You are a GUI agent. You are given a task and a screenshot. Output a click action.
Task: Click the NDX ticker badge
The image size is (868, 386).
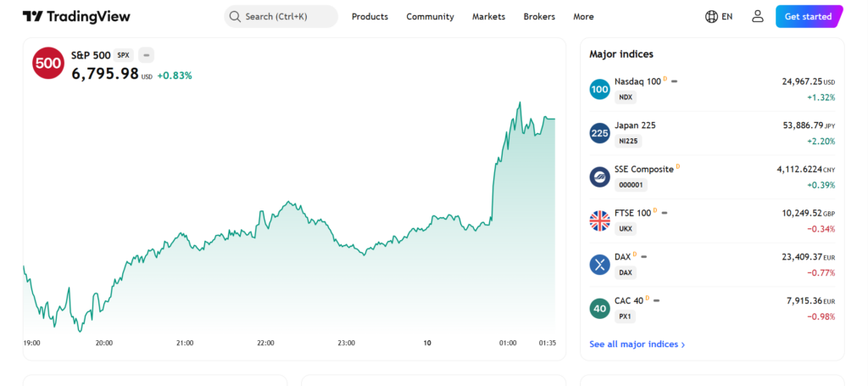[x=626, y=98]
